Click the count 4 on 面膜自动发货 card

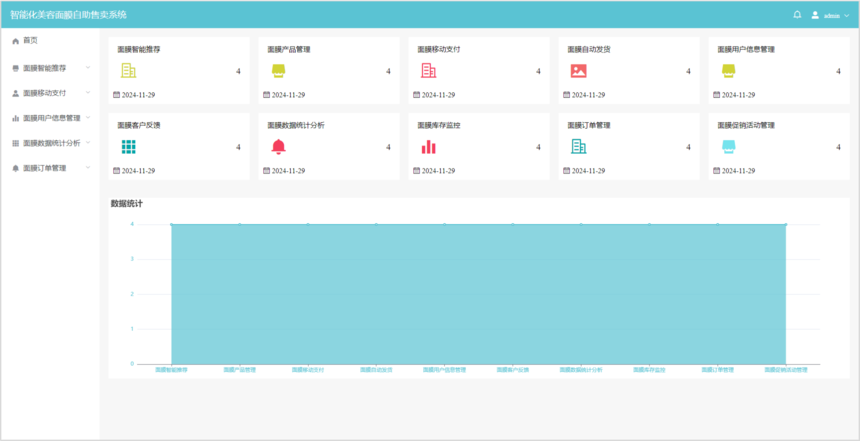click(688, 71)
